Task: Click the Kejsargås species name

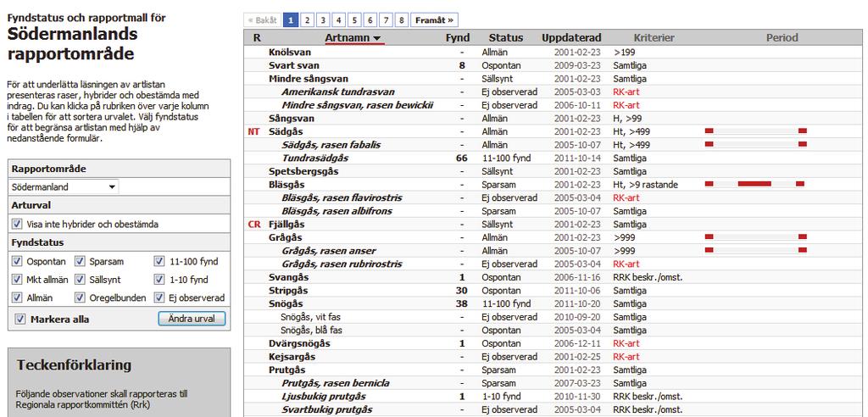Action: point(292,357)
